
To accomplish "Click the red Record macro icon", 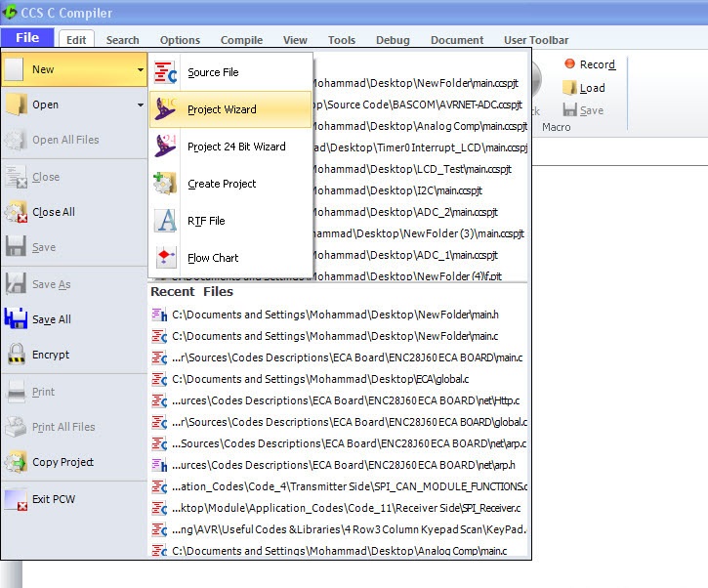I will click(570, 63).
